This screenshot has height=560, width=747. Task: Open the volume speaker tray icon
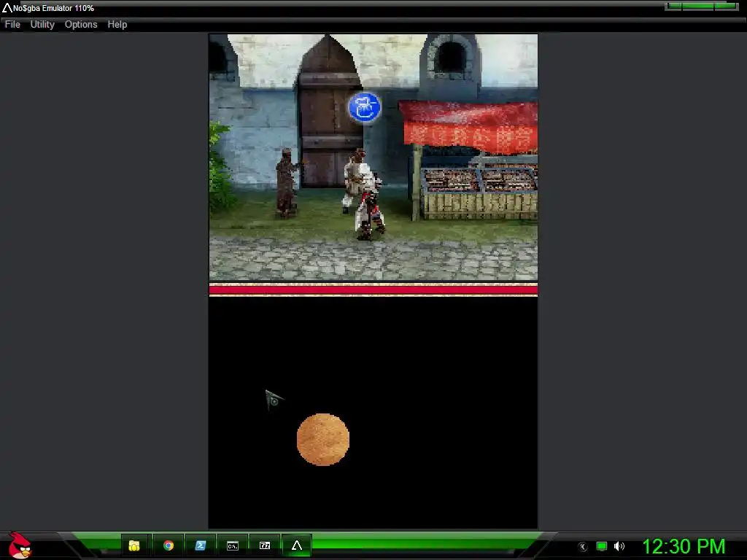[x=619, y=546]
